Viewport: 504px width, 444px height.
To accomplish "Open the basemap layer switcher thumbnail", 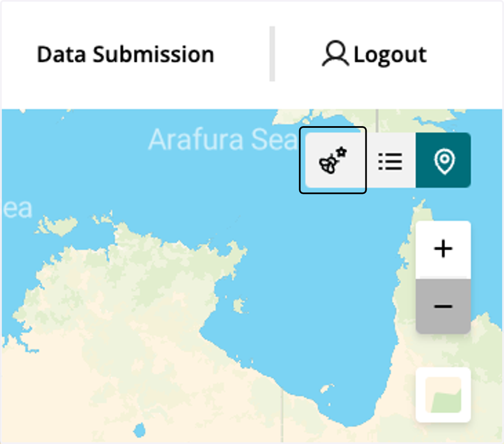I will click(443, 395).
